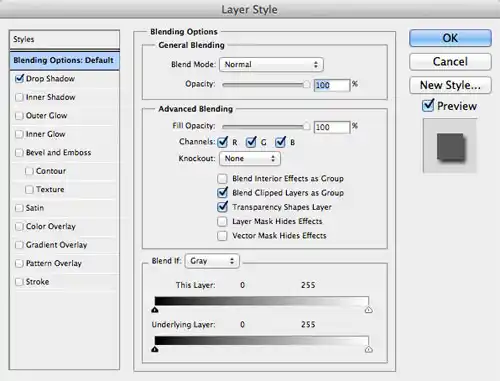Toggle the Preview checkbox
Viewport: 500px width, 381px height.
428,106
